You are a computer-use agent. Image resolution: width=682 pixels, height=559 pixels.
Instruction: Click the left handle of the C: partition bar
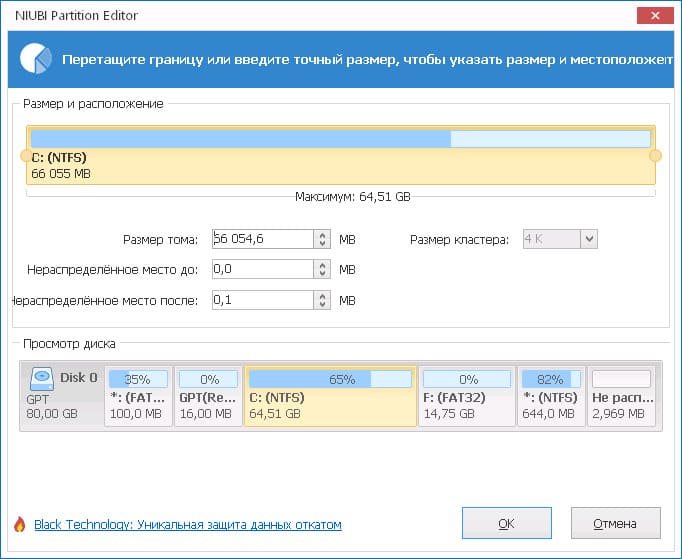coord(26,155)
